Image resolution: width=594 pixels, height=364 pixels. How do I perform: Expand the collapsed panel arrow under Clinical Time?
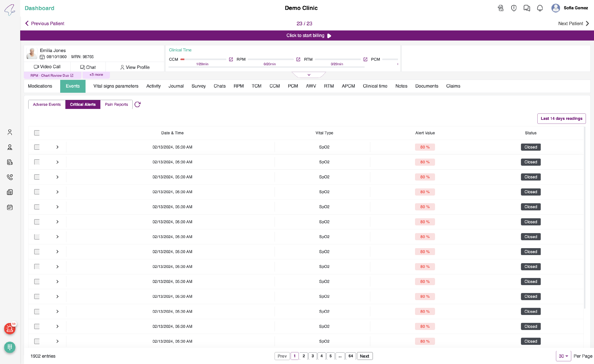coord(309,75)
